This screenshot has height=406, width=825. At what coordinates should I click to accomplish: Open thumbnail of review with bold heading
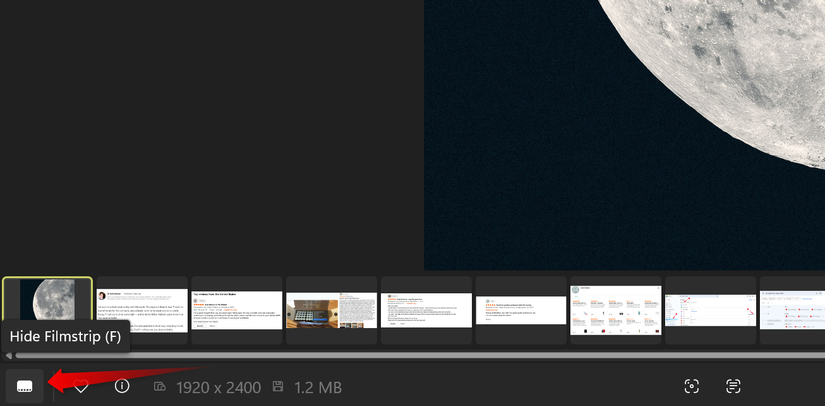[x=237, y=310]
